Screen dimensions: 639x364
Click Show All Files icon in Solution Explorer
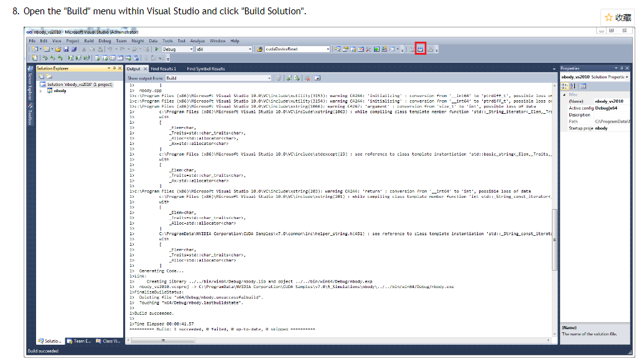pos(49,77)
